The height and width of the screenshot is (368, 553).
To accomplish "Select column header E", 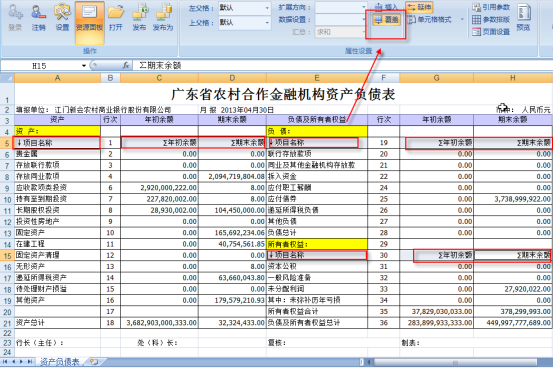I will pos(317,78).
